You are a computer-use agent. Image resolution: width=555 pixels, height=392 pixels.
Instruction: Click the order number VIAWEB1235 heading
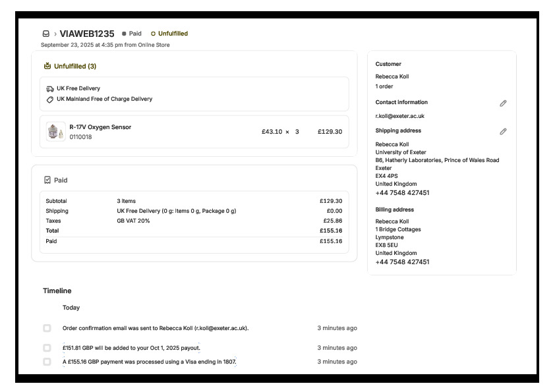click(87, 34)
